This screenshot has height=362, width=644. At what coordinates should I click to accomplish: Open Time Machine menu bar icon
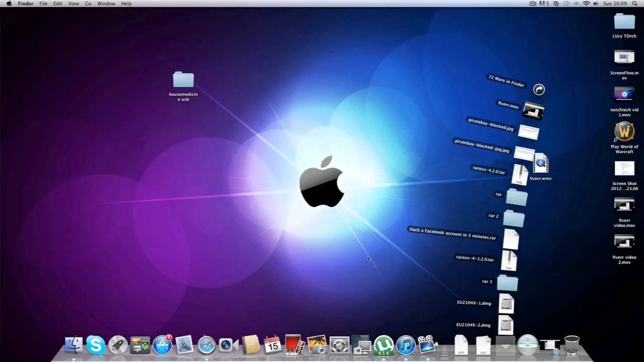566,4
